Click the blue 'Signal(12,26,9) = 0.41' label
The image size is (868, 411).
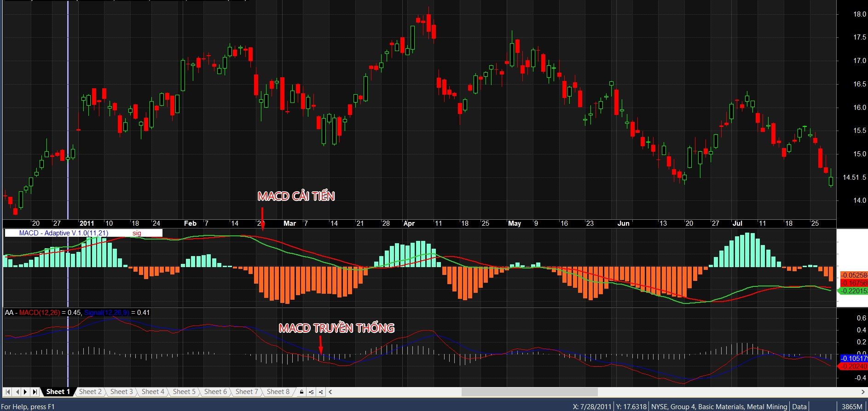[x=117, y=313]
